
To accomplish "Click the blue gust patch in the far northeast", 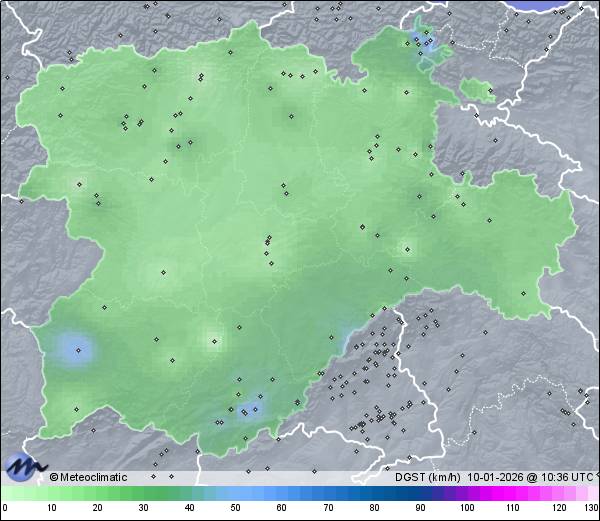I will (424, 43).
